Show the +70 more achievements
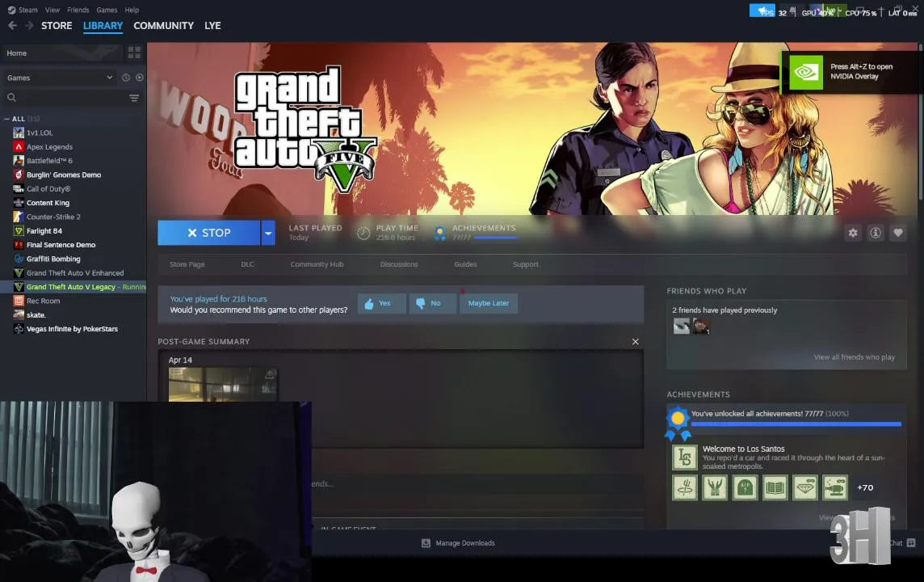 coord(865,487)
